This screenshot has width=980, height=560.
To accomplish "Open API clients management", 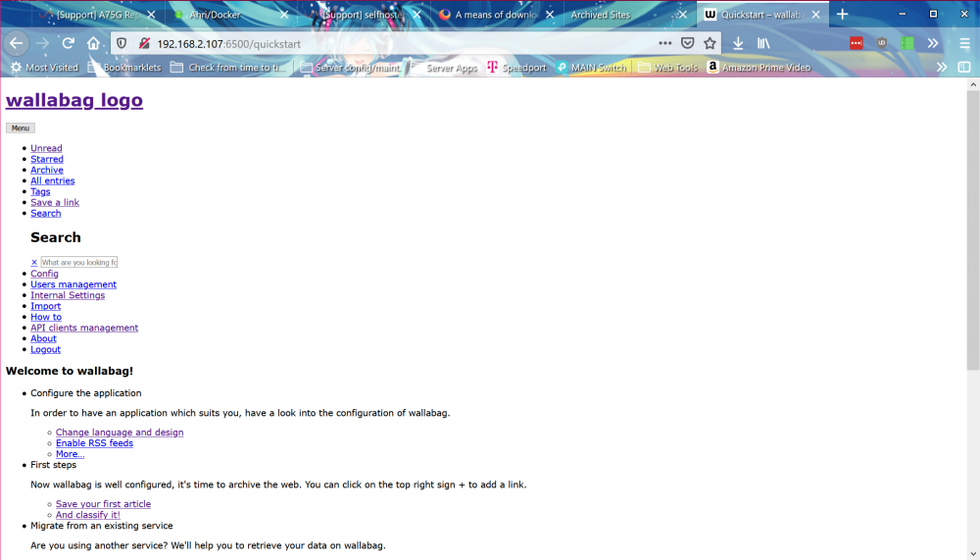I will [84, 328].
